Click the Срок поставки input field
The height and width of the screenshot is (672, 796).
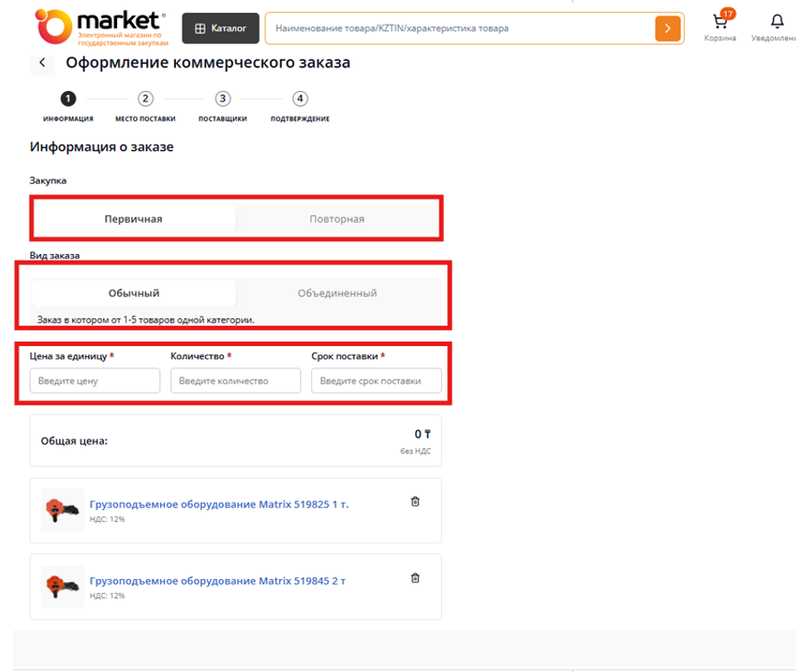[376, 381]
